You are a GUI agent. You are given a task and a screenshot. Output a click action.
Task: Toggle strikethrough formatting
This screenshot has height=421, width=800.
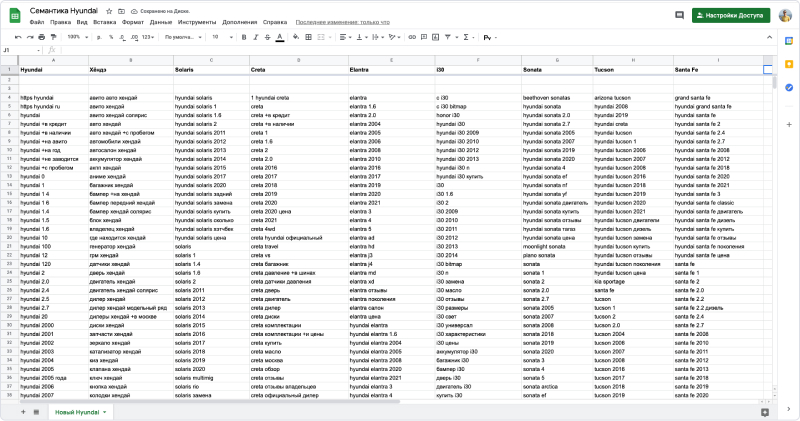pyautogui.click(x=267, y=37)
